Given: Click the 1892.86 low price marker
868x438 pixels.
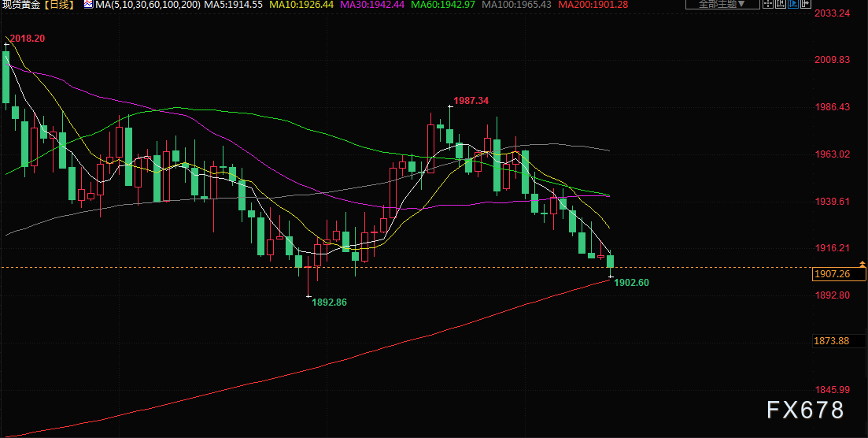Looking at the screenshot, I should point(330,303).
